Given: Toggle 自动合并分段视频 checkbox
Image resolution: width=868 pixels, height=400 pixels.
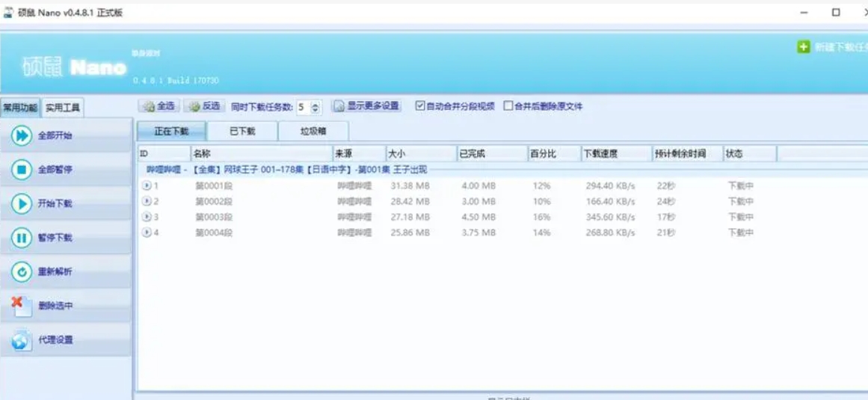Looking at the screenshot, I should point(420,106).
